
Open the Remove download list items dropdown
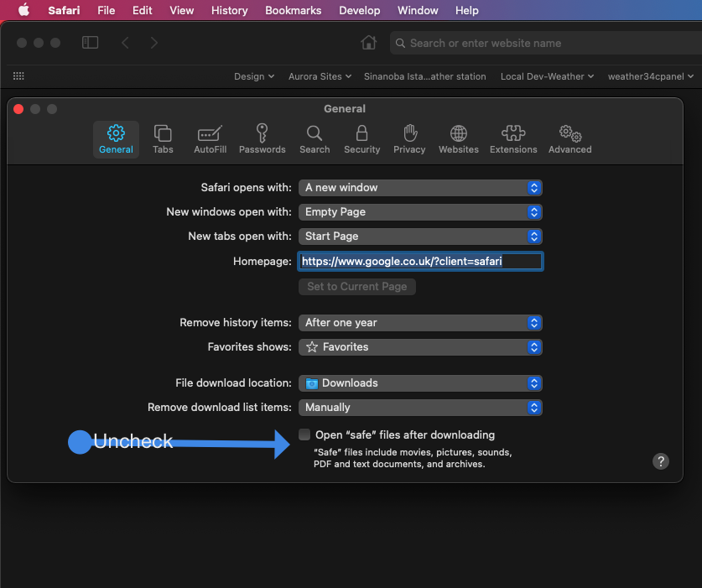point(420,407)
